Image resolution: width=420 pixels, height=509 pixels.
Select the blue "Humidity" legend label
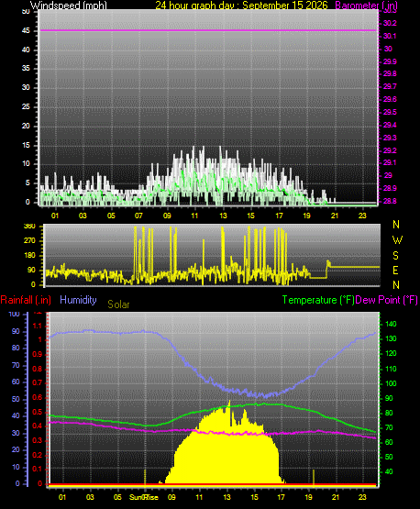click(78, 300)
